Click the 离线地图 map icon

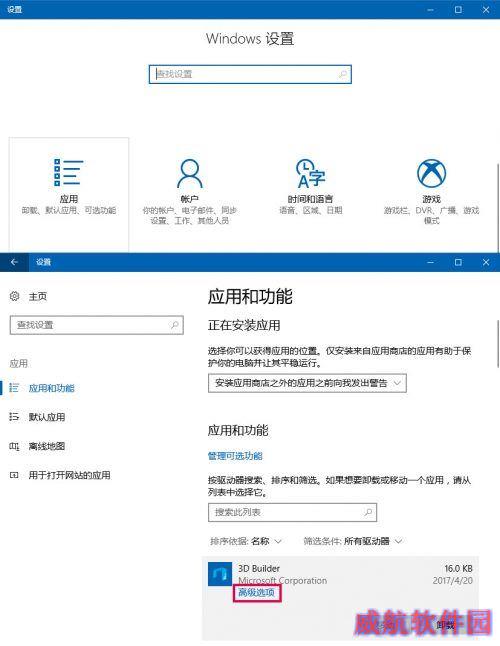pyautogui.click(x=14, y=446)
